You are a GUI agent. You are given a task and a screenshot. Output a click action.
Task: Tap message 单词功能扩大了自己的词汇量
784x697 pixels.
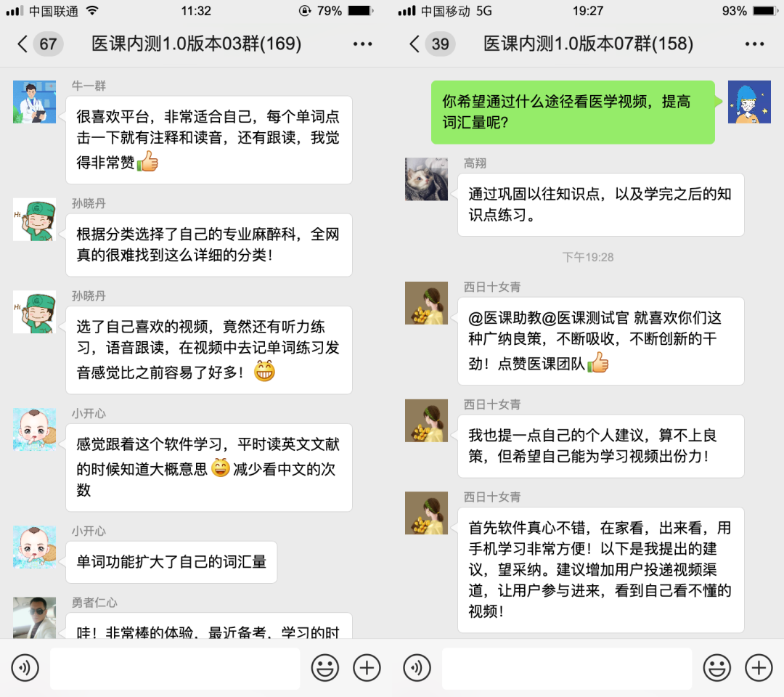tap(171, 562)
